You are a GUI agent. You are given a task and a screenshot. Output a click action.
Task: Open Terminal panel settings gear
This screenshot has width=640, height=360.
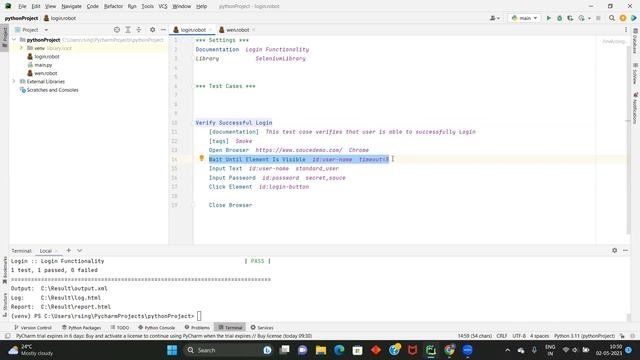[x=615, y=250]
